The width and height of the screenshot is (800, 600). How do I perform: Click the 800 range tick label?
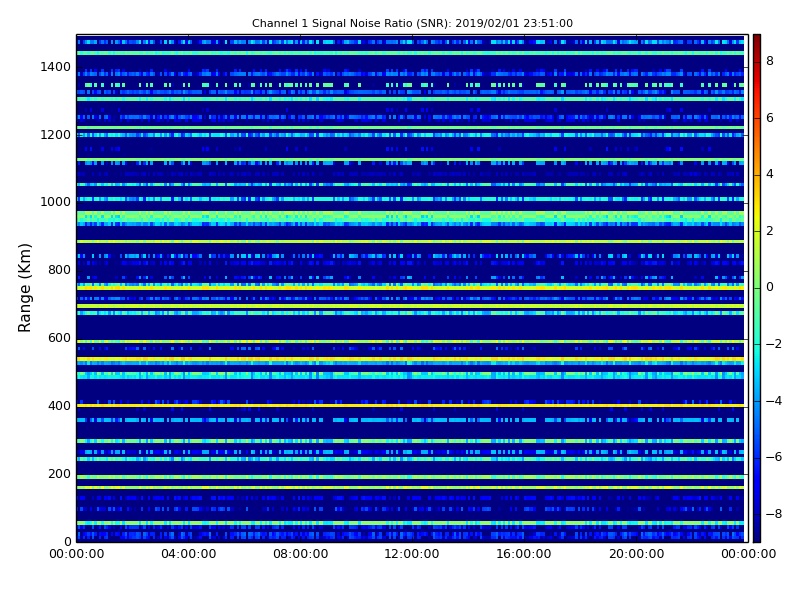tap(59, 270)
